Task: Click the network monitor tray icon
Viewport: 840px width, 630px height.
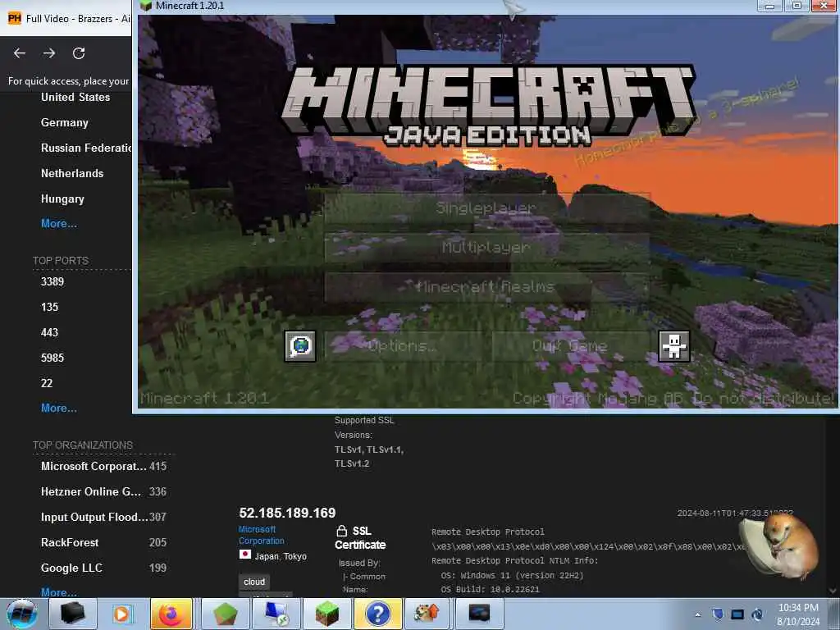Action: (x=737, y=614)
